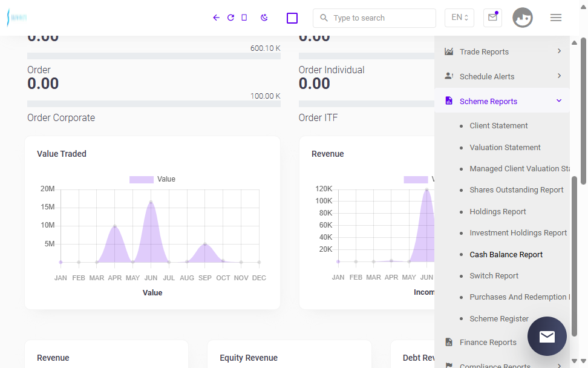This screenshot has height=368, width=588.
Task: Toggle dark mode moon icon
Action: (264, 18)
